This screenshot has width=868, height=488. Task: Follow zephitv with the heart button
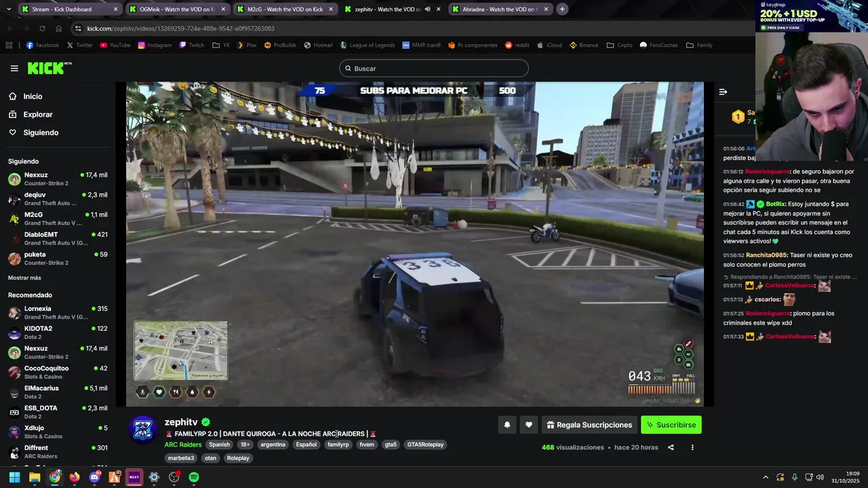529,425
